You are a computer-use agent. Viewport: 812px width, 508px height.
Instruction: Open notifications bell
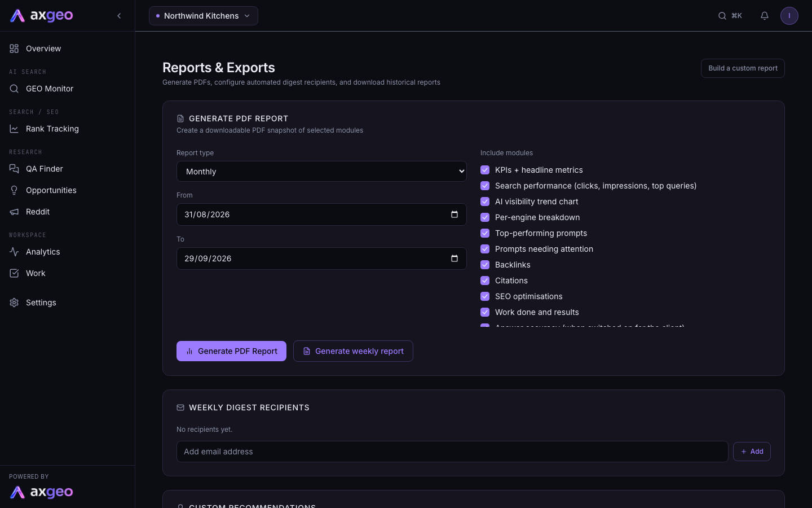(x=765, y=16)
